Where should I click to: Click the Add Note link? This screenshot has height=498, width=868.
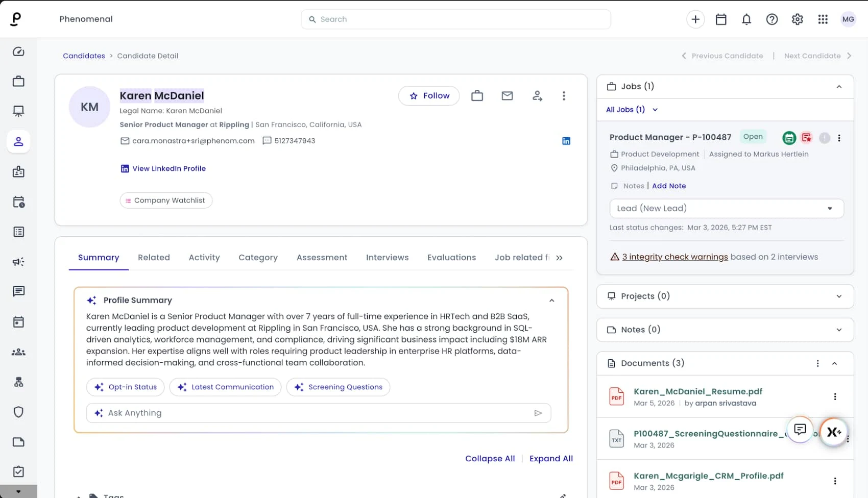click(669, 186)
